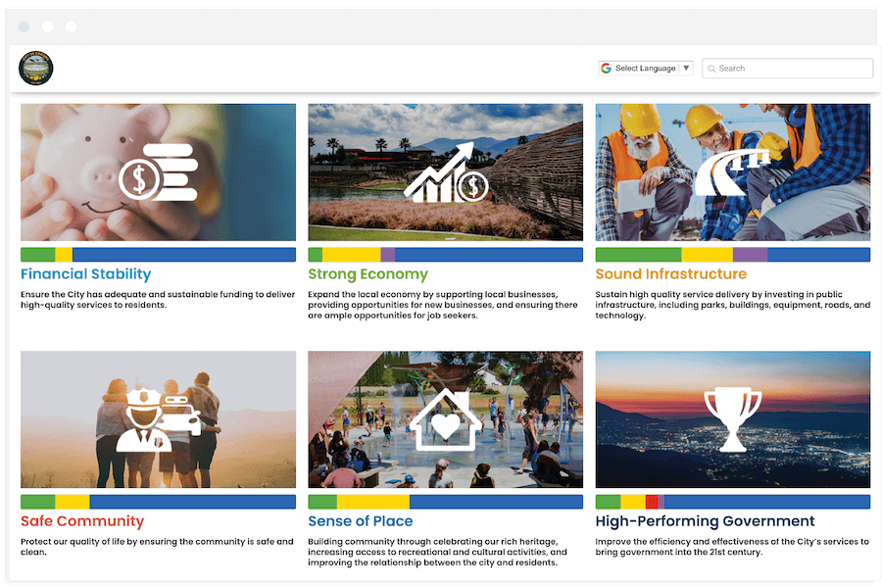This screenshot has width=882, height=588.
Task: Click the Google G logo
Action: (607, 69)
